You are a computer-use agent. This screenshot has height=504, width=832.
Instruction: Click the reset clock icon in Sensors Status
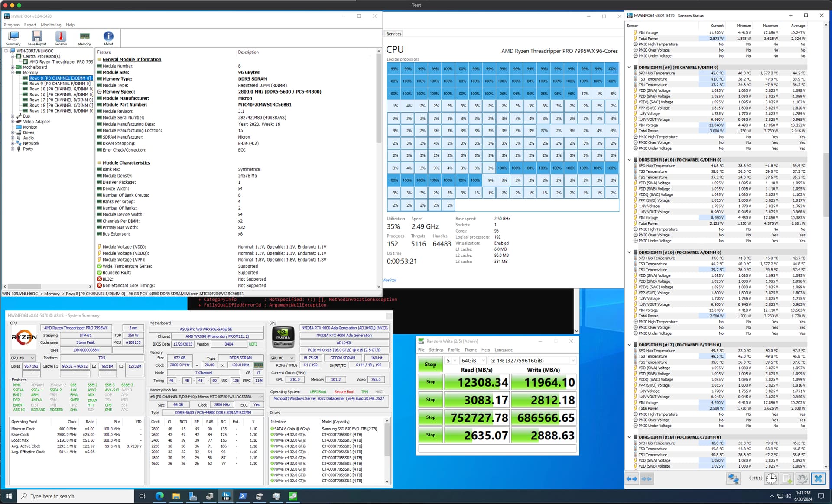[771, 478]
